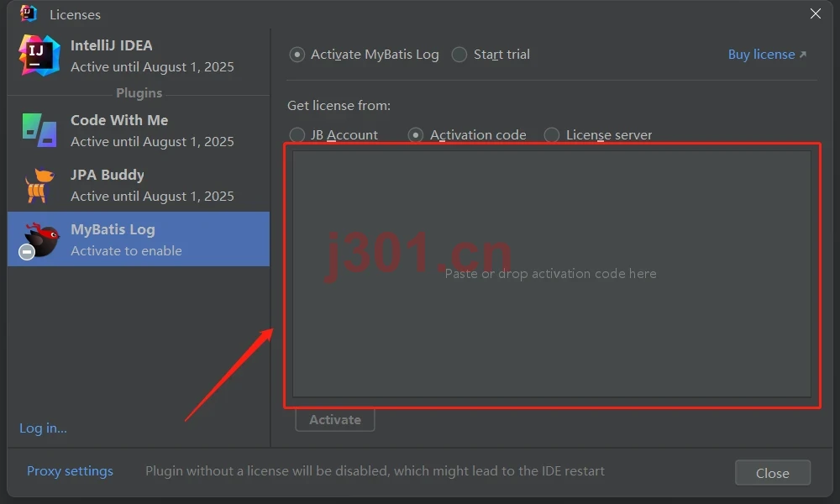Select the JPA Buddy list entry
840x504 pixels.
pos(139,186)
